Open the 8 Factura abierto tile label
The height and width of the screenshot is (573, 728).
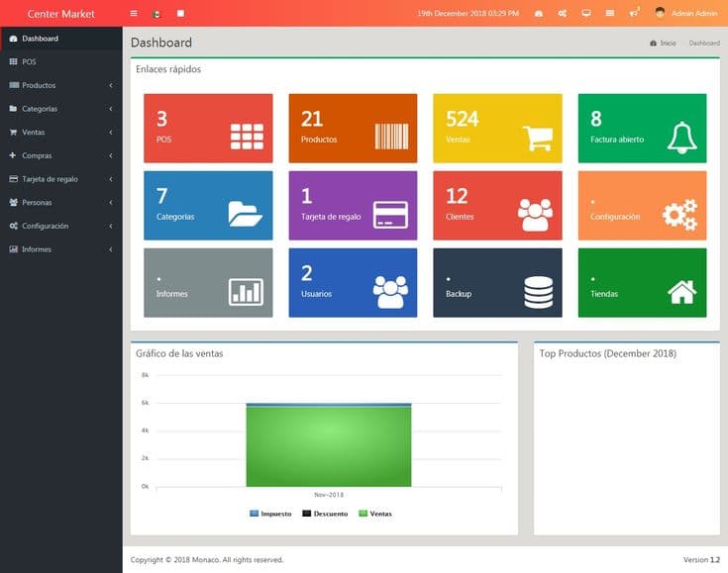pos(617,140)
